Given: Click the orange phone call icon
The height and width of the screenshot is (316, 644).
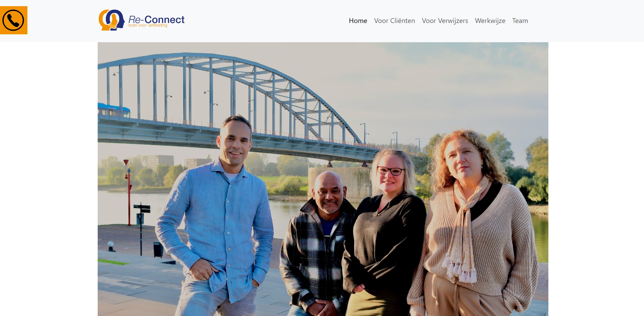Looking at the screenshot, I should coord(13,20).
